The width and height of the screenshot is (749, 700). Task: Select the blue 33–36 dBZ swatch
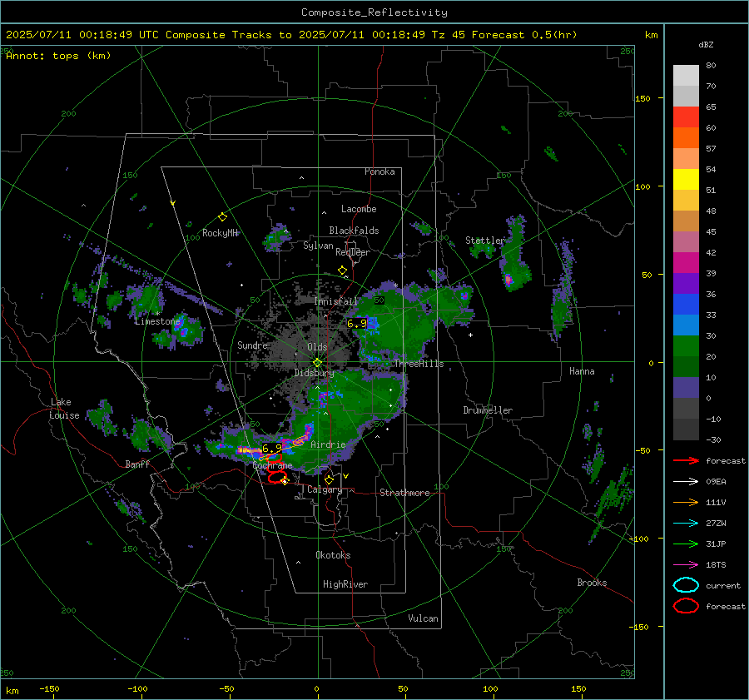click(686, 305)
